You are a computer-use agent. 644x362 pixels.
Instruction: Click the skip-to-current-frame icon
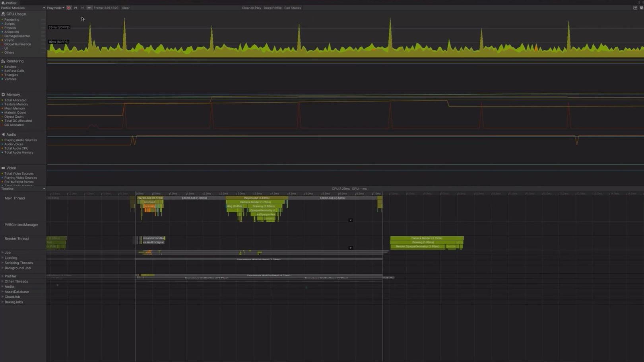point(89,8)
